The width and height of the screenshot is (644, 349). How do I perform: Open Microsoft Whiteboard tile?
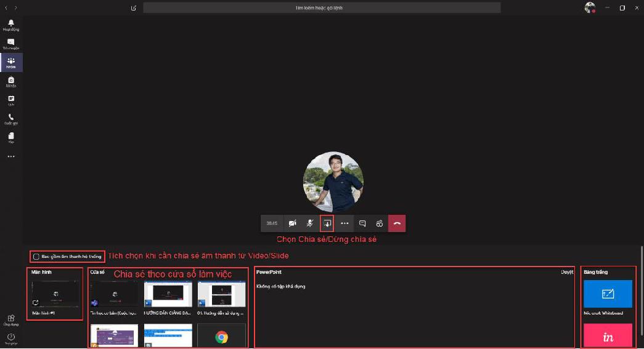click(x=608, y=294)
